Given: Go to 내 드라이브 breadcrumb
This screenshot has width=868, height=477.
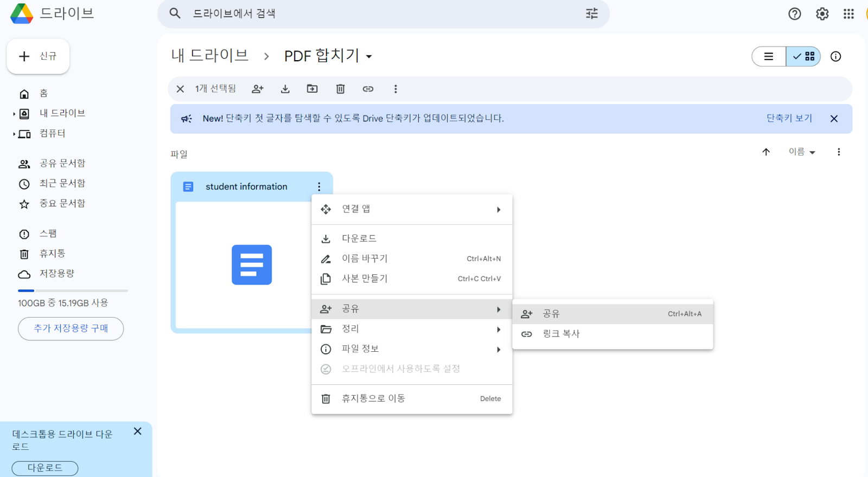Looking at the screenshot, I should 210,55.
